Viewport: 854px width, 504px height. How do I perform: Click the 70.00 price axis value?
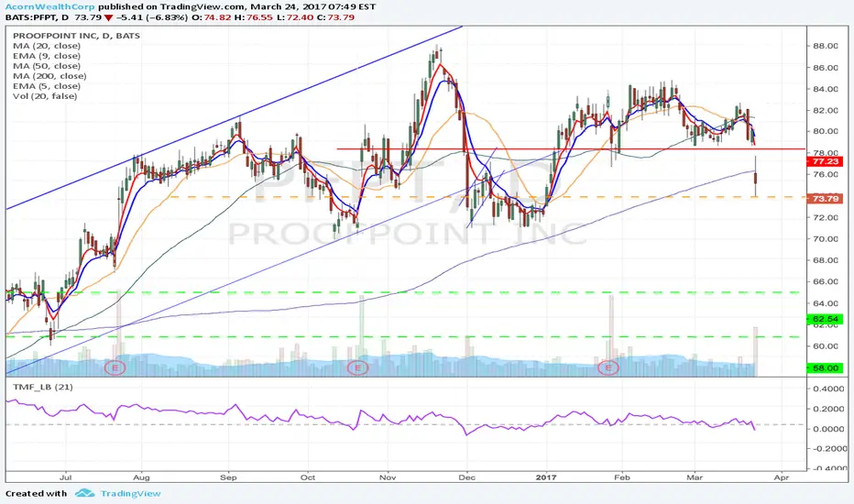tap(826, 238)
